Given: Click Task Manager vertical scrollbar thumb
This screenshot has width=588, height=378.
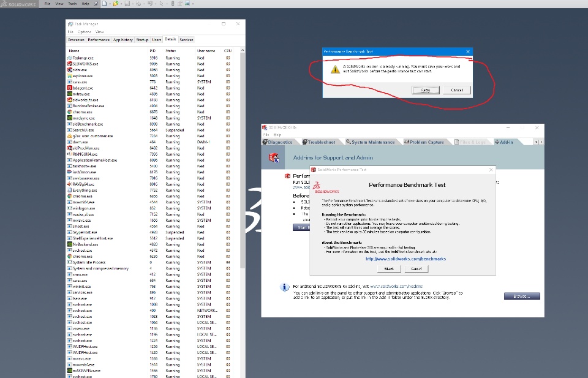Looking at the screenshot, I should (243, 161).
